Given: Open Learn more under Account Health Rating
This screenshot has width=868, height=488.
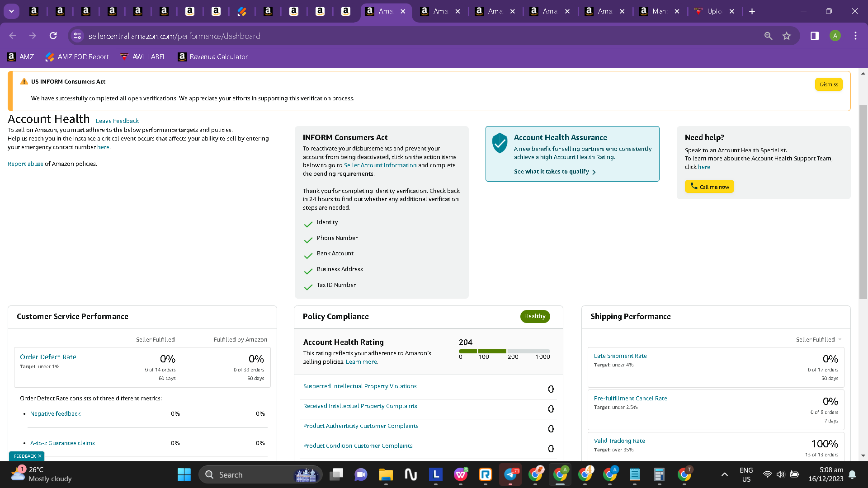Looking at the screenshot, I should (361, 362).
